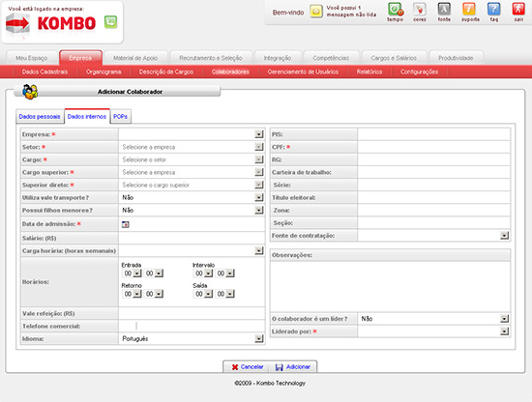
Task: Expand the Empresa dropdown
Action: [x=259, y=134]
